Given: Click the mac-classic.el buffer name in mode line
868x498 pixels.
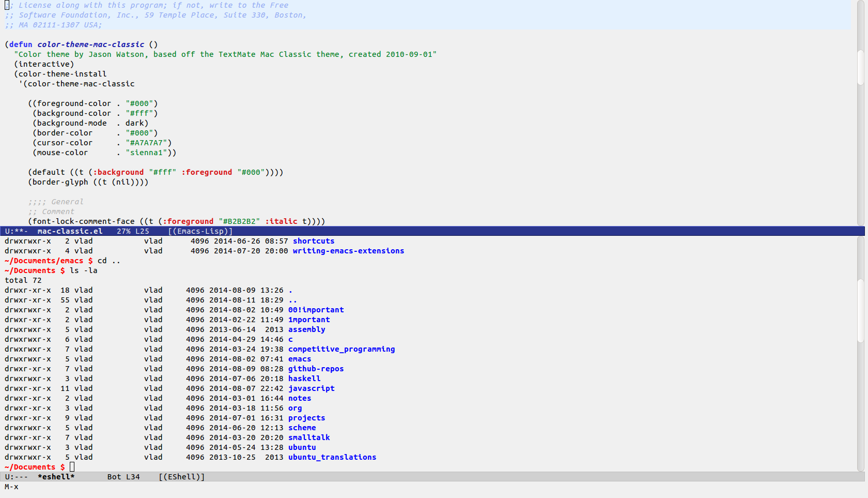Looking at the screenshot, I should pyautogui.click(x=70, y=231).
